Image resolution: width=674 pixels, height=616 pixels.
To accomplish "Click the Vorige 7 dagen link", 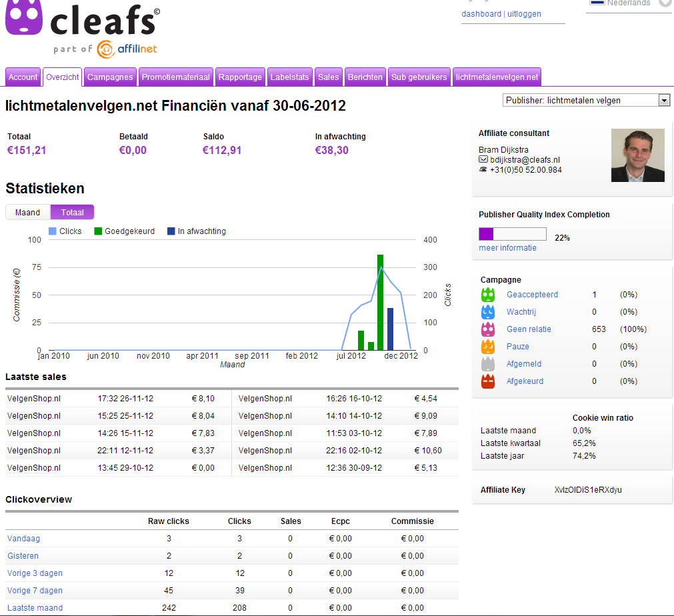I will click(x=35, y=590).
